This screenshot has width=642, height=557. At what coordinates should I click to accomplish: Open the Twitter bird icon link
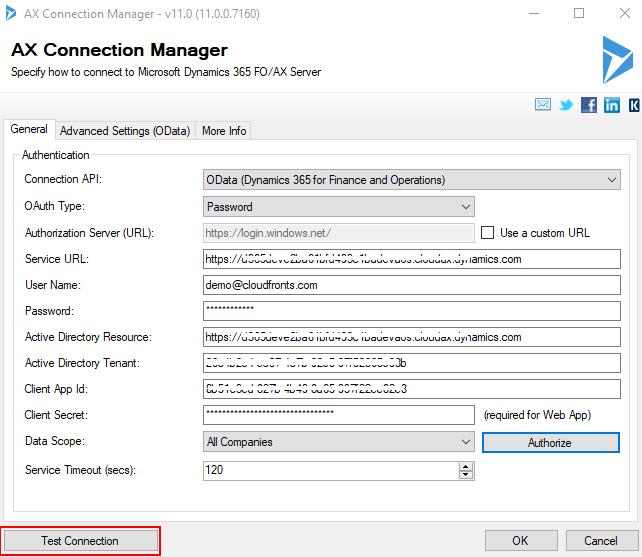[x=566, y=105]
